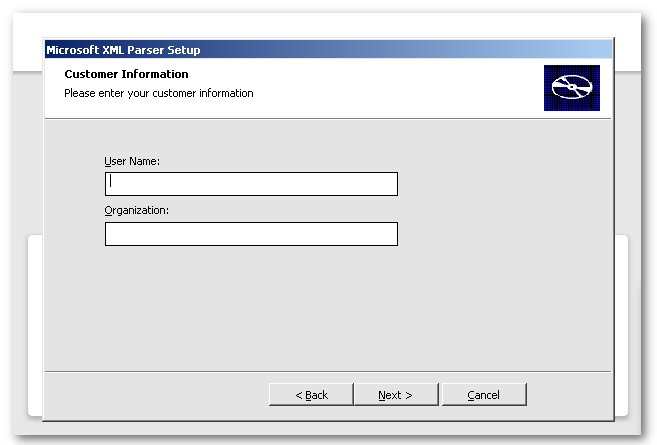The height and width of the screenshot is (445, 657).
Task: Click the setup disc icon in header
Action: click(572, 88)
